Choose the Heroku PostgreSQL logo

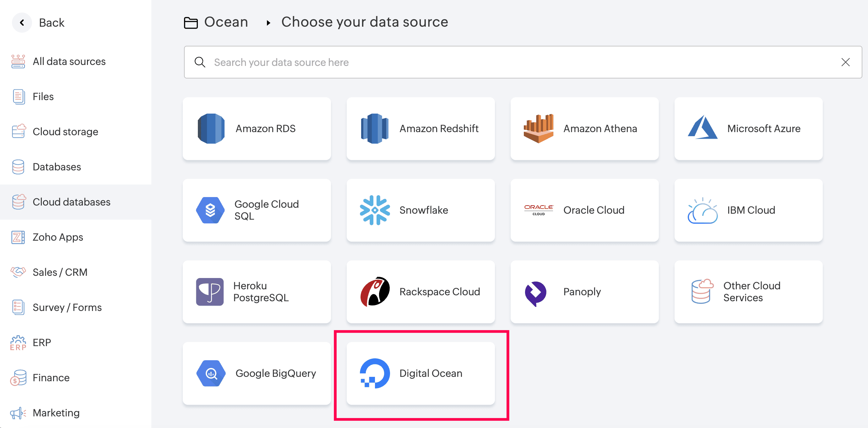point(209,292)
